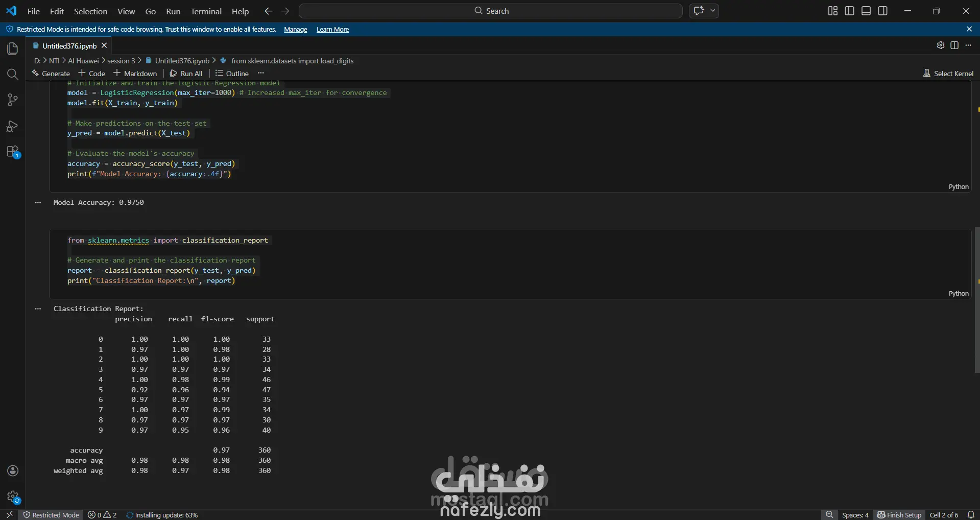Image resolution: width=980 pixels, height=520 pixels.
Task: Open the Run menu
Action: pyautogui.click(x=173, y=11)
